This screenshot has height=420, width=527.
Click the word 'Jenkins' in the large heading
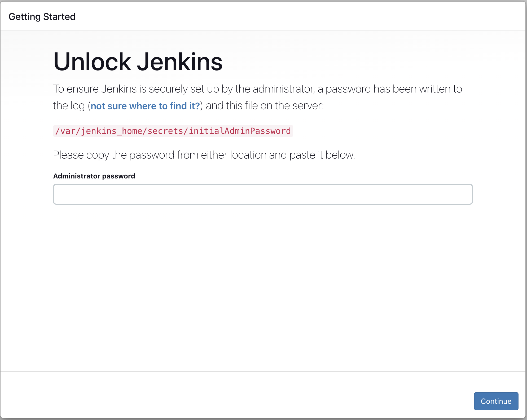pyautogui.click(x=179, y=62)
